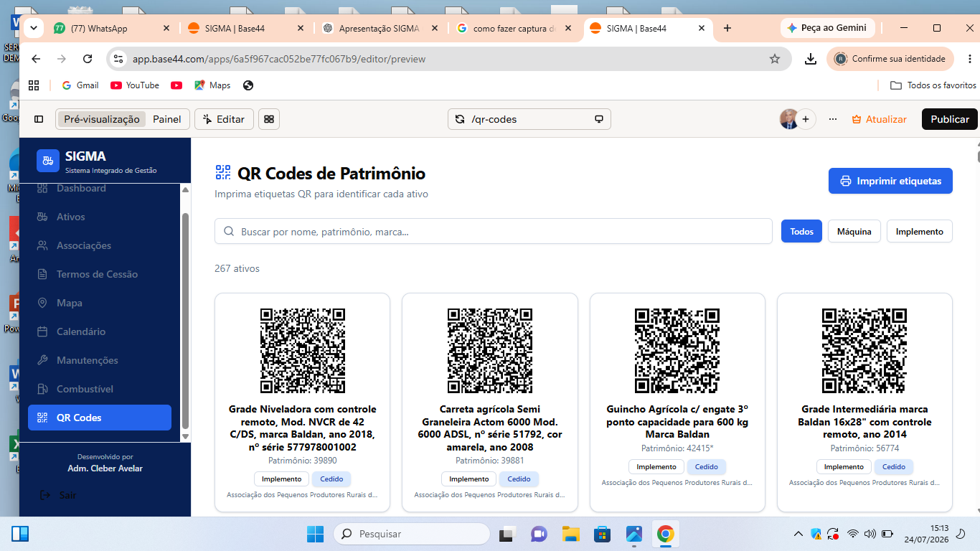Click the QR code of Carreta agrícola card
The height and width of the screenshot is (551, 980).
pyautogui.click(x=490, y=351)
